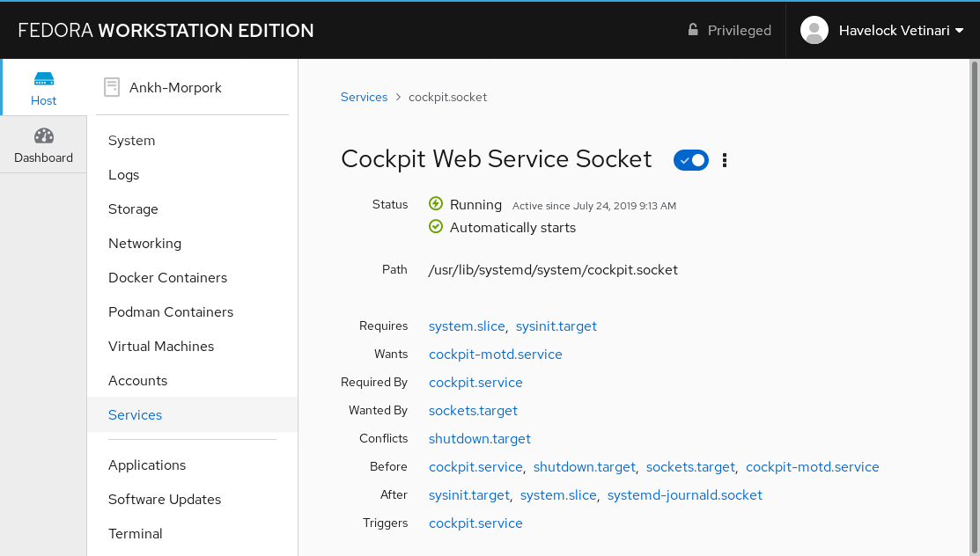Click the green Running status icon
This screenshot has width=980, height=556.
point(436,203)
